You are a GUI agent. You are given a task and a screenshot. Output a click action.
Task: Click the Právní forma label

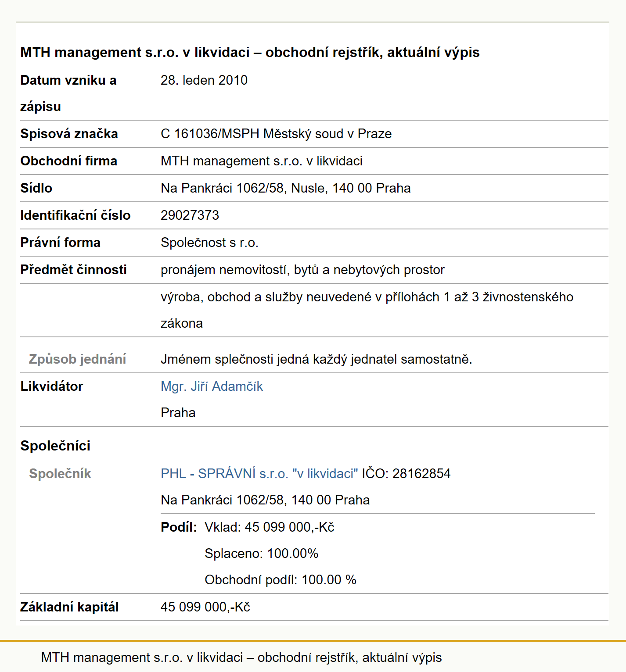coord(60,243)
